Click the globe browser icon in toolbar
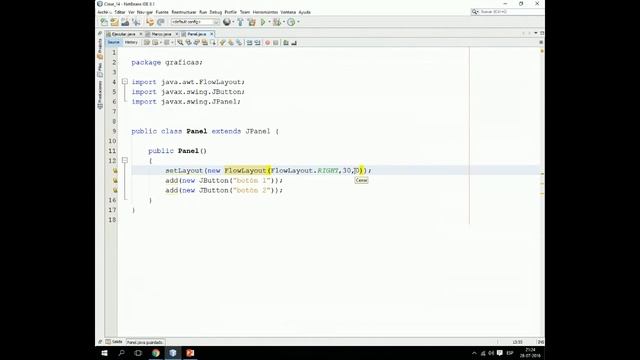 coord(227,22)
